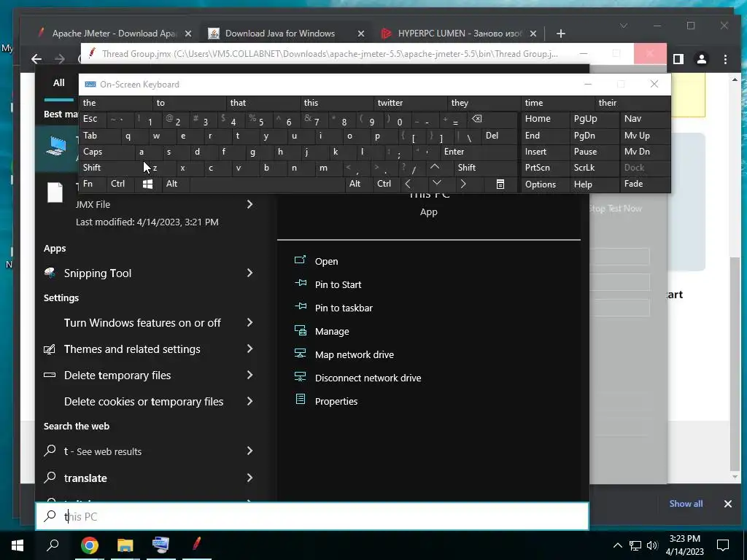Choose Pin to Start action

tap(338, 285)
